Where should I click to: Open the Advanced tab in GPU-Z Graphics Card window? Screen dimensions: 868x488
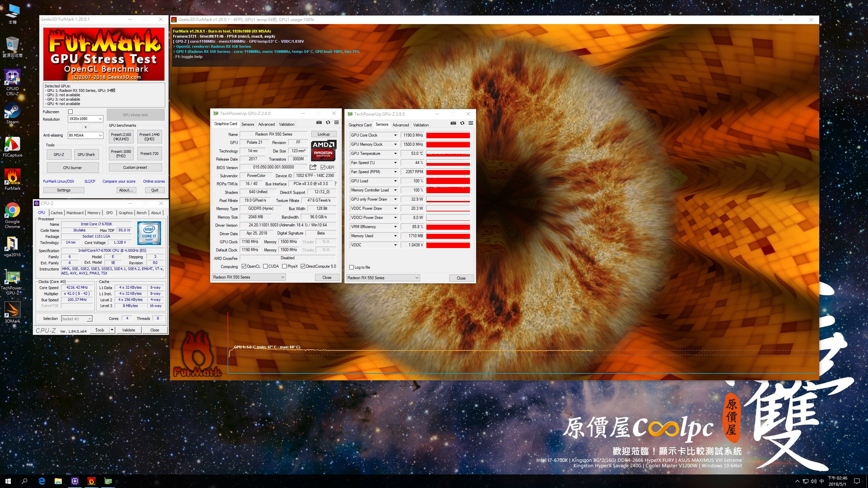pos(267,124)
